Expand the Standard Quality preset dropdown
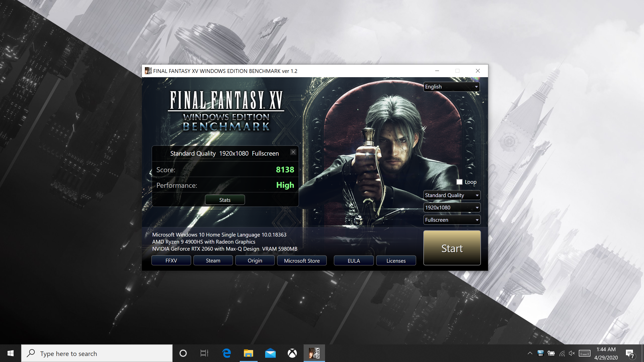This screenshot has height=362, width=644. (452, 195)
